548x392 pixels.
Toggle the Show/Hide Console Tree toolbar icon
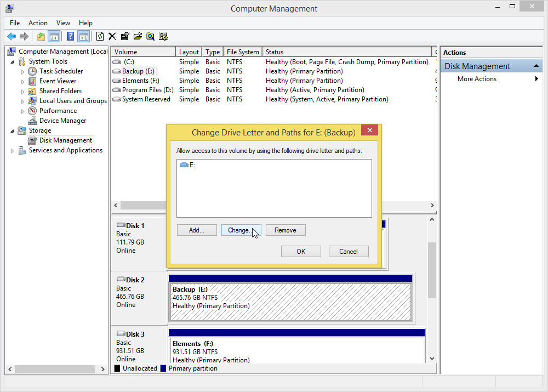point(54,36)
